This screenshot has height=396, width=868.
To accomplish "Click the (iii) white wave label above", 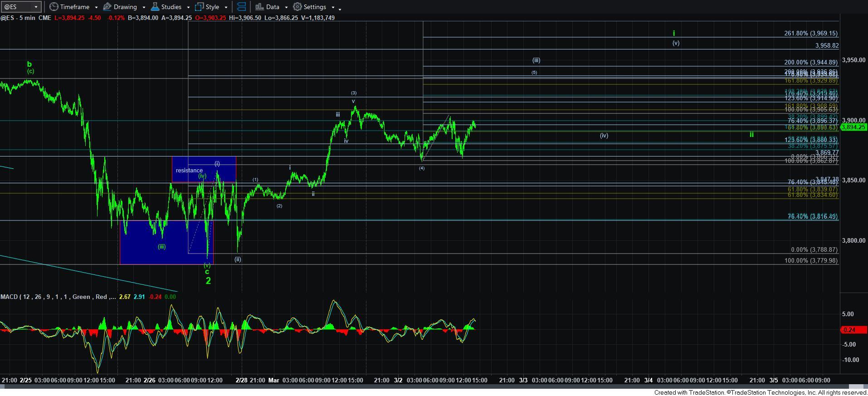I will coord(536,60).
